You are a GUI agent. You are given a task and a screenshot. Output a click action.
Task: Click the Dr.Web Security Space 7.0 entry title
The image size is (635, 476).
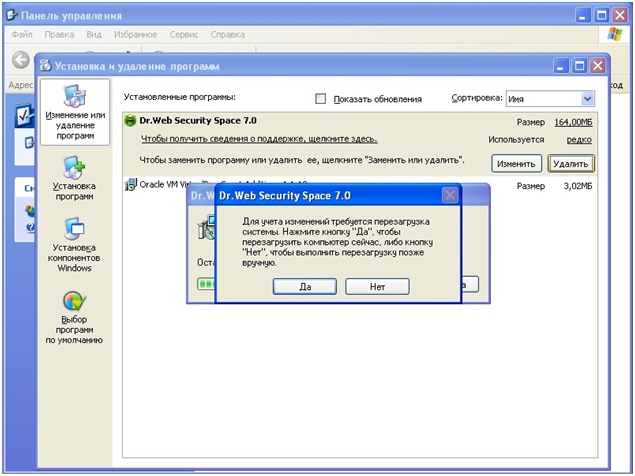point(198,120)
